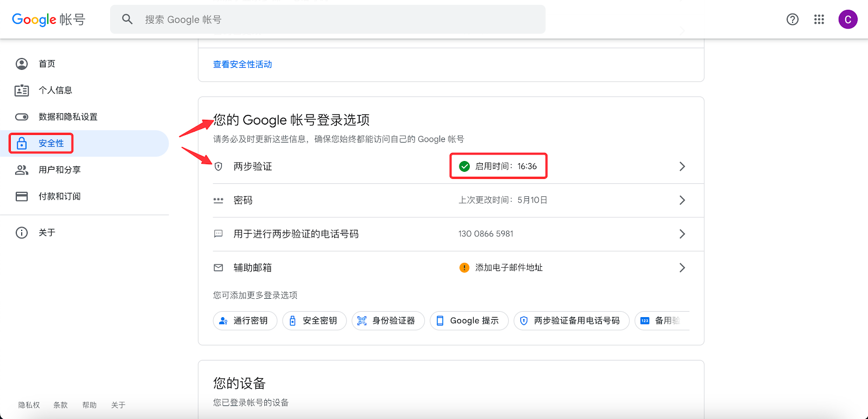
Task: Open the 两步验证 row
Action: click(x=451, y=166)
